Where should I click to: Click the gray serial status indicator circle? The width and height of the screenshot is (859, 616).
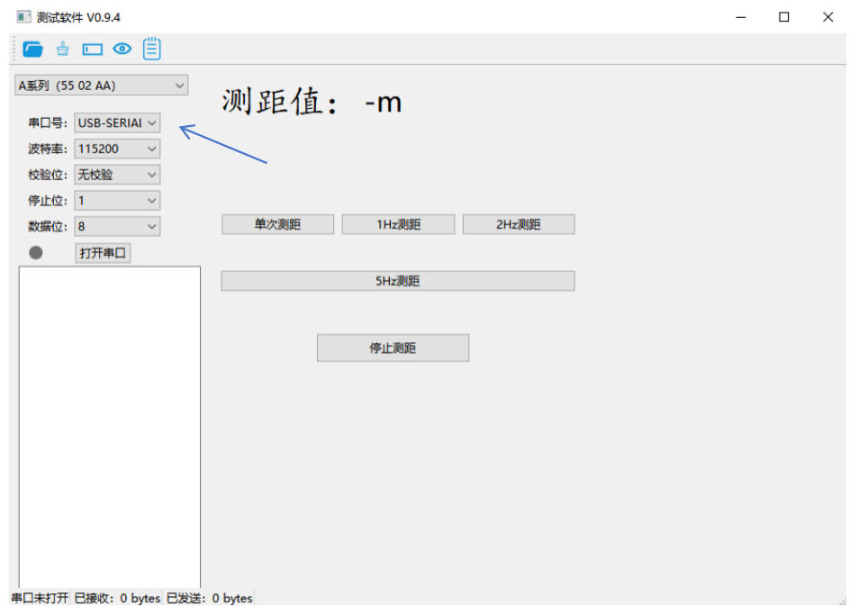(36, 253)
